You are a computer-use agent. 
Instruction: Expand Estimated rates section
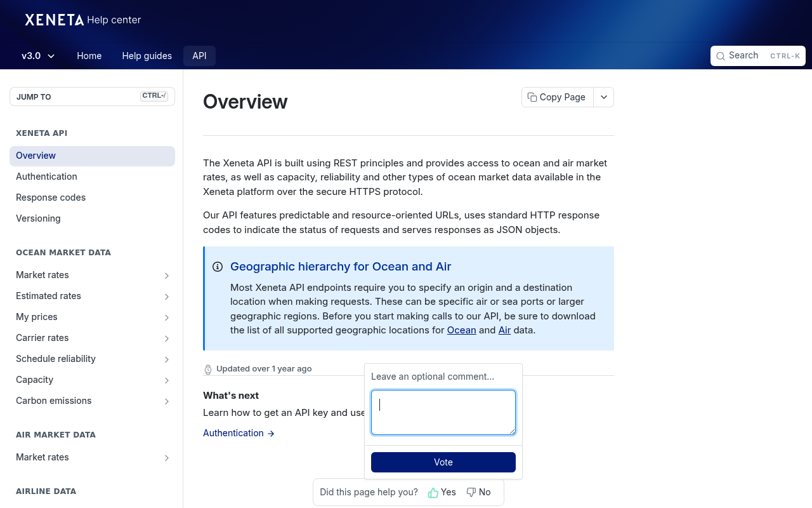pyautogui.click(x=167, y=297)
